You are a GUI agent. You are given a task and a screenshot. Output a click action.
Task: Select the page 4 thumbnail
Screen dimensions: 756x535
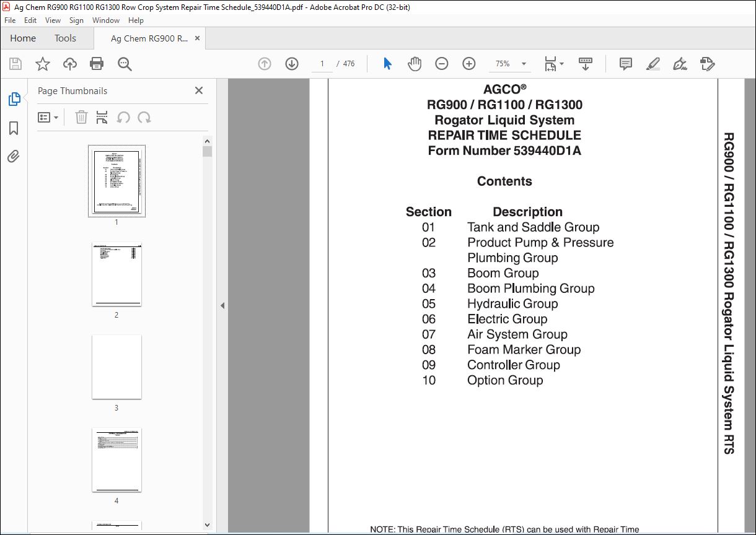coord(116,460)
